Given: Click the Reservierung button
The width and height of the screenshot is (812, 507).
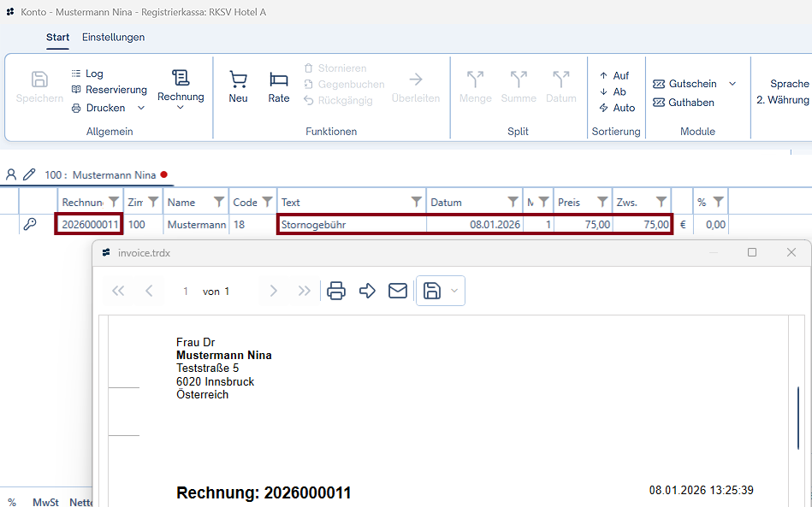Looking at the screenshot, I should (x=109, y=90).
